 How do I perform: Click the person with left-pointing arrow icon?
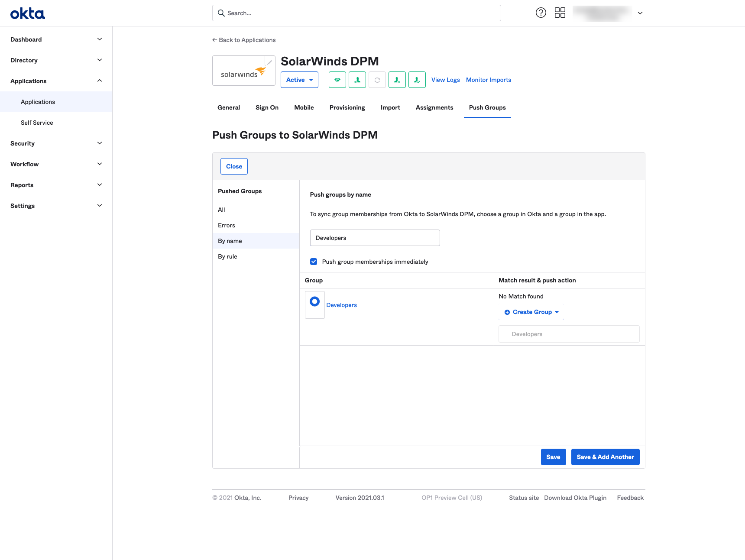click(357, 80)
